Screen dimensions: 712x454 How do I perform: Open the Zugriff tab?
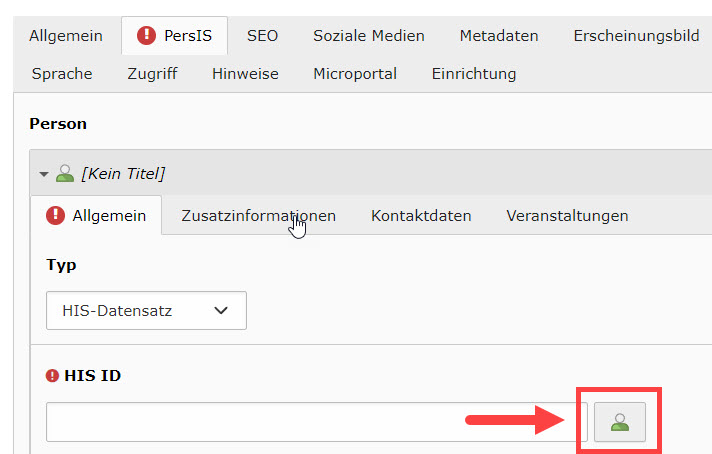(x=152, y=74)
